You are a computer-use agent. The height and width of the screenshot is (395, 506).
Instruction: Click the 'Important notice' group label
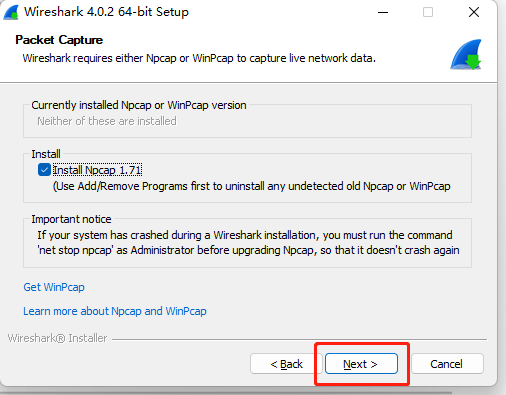click(x=71, y=219)
